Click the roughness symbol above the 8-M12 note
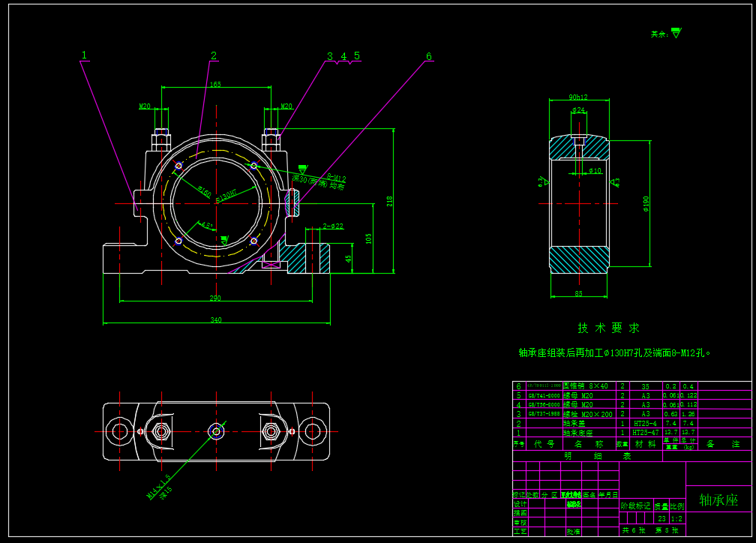Image resolution: width=756 pixels, height=543 pixels. 302,169
